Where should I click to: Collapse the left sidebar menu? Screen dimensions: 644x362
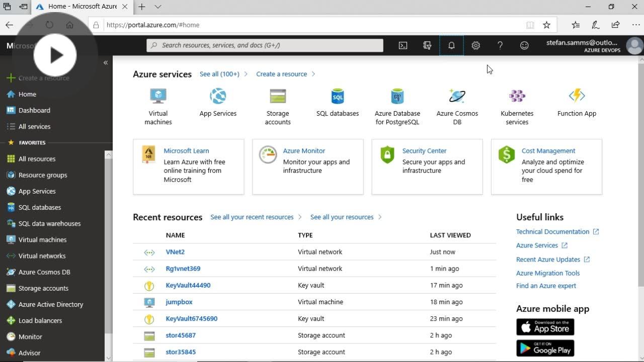[106, 63]
